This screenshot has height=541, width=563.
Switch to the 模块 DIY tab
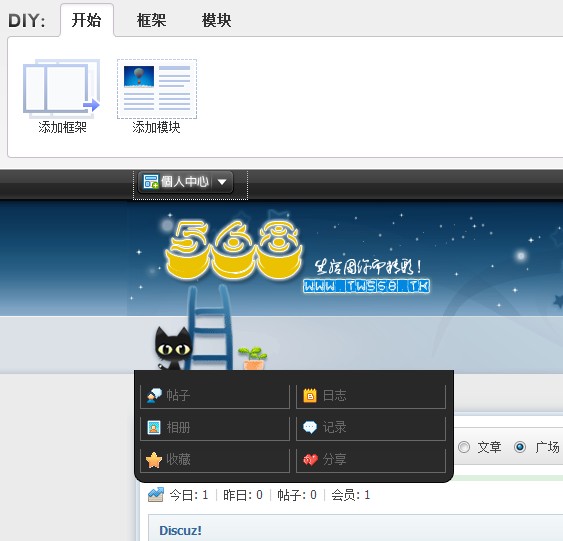coord(217,20)
